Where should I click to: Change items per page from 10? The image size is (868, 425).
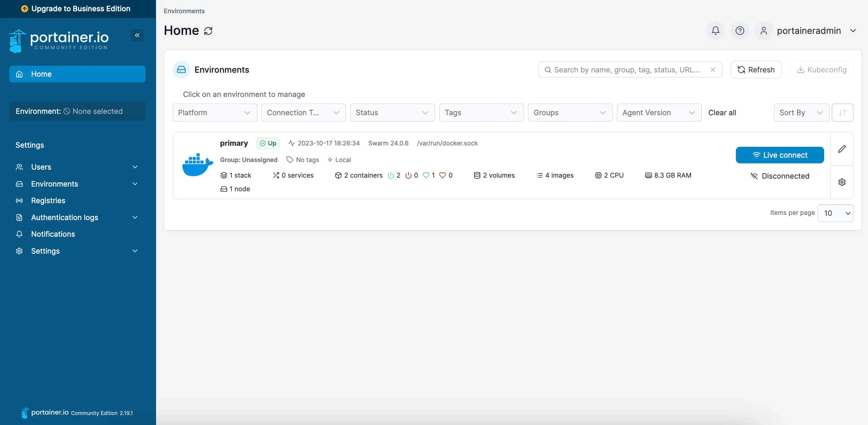[x=835, y=213]
